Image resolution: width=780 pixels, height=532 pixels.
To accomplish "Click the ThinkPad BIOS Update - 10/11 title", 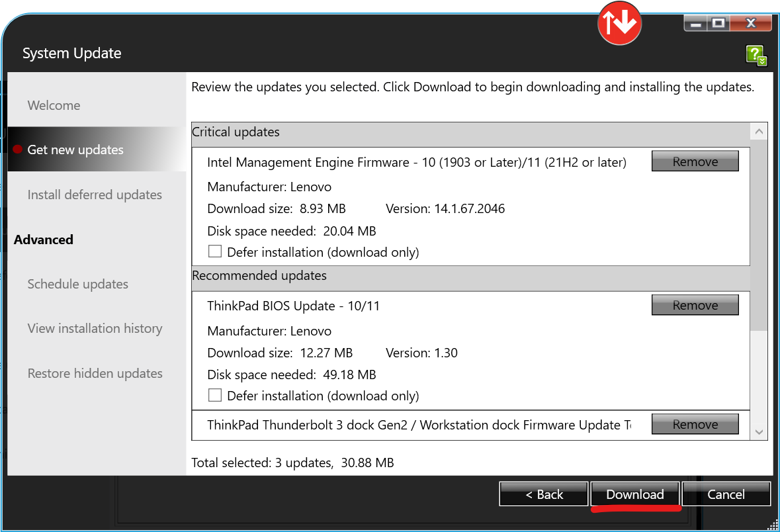I will 294,306.
